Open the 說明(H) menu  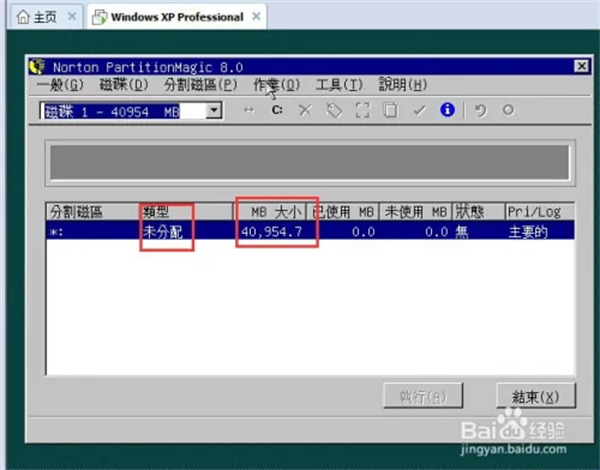pos(403,85)
